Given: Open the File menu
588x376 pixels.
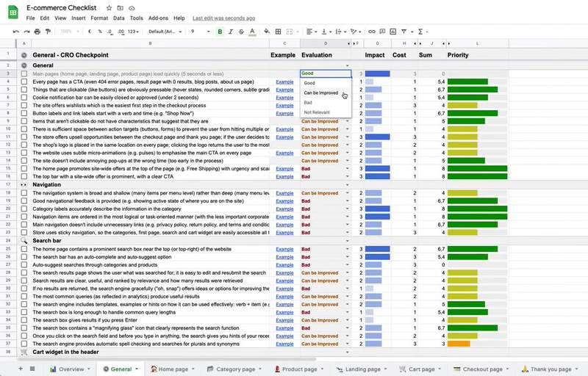Looking at the screenshot, I should click(x=30, y=18).
